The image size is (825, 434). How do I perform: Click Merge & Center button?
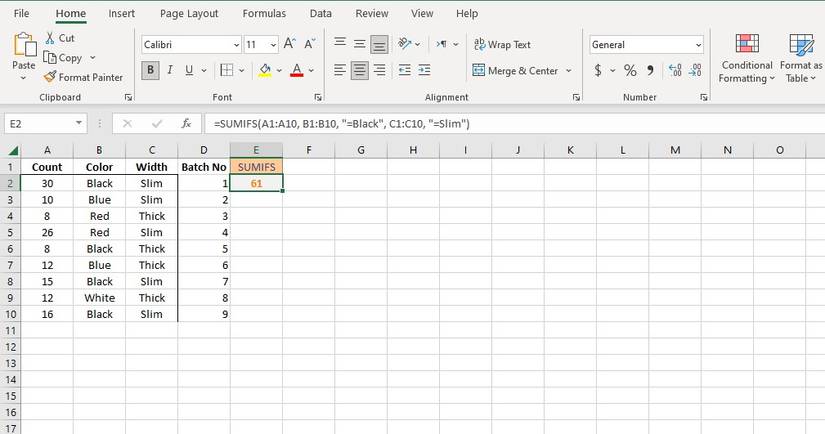tap(515, 70)
